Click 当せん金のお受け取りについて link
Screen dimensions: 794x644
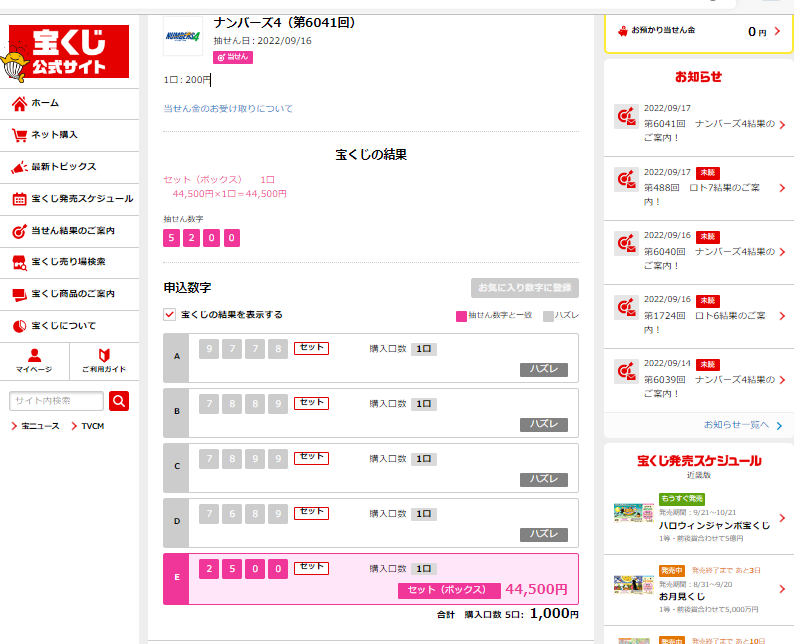228,108
